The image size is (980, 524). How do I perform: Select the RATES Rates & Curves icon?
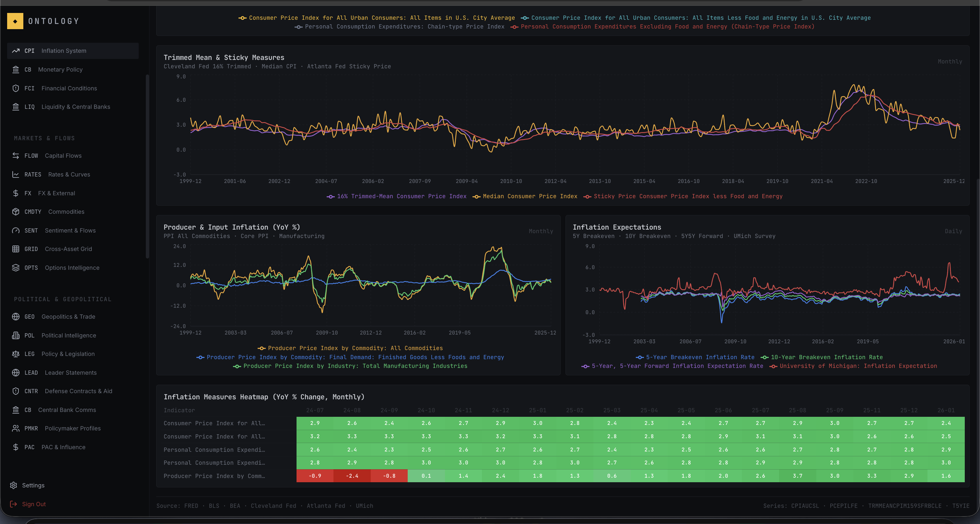(x=16, y=174)
